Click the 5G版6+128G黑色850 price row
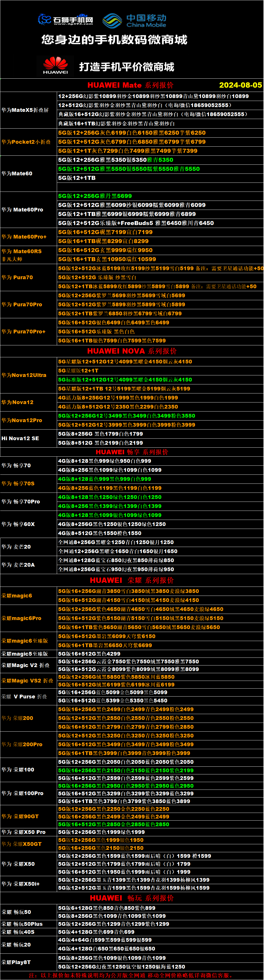This screenshot has height=980, width=264. pos(160,908)
